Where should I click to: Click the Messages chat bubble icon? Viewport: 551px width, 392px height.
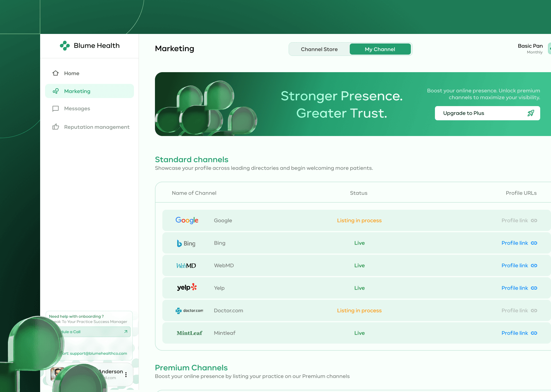tap(56, 109)
